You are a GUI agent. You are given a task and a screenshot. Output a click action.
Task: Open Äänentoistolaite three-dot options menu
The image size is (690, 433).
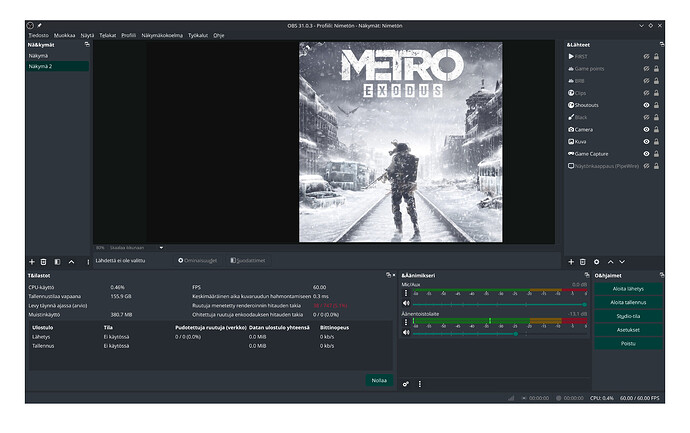click(x=406, y=323)
